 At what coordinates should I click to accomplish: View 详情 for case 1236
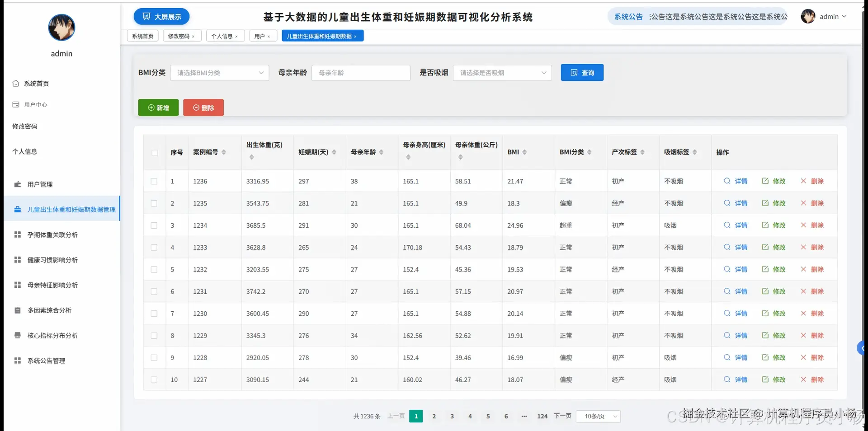pyautogui.click(x=736, y=181)
